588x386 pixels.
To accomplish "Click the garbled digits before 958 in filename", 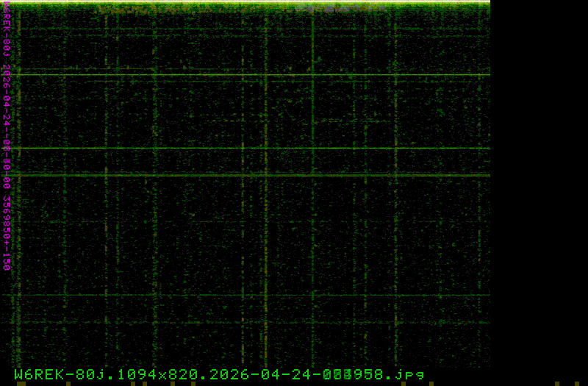I will [x=341, y=374].
